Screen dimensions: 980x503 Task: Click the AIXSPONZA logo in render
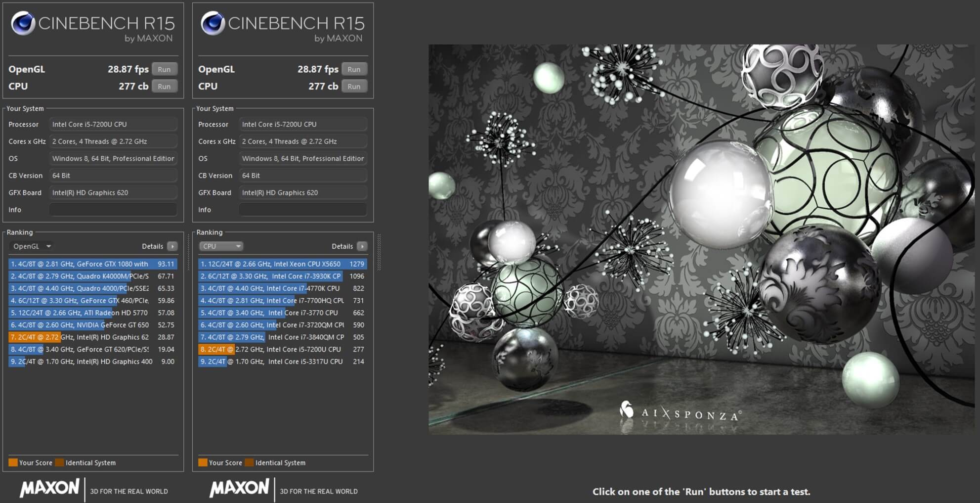681,412
